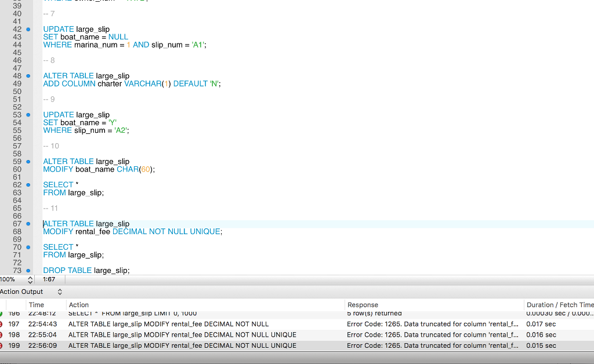Click 'MODIFY boat_name CHAR(60);' code line
The width and height of the screenshot is (594, 364).
[99, 169]
